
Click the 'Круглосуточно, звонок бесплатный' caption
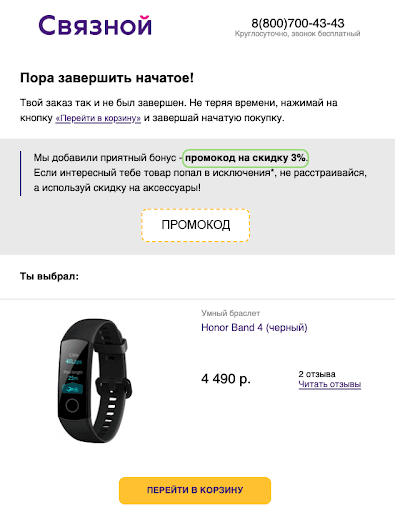coord(297,34)
